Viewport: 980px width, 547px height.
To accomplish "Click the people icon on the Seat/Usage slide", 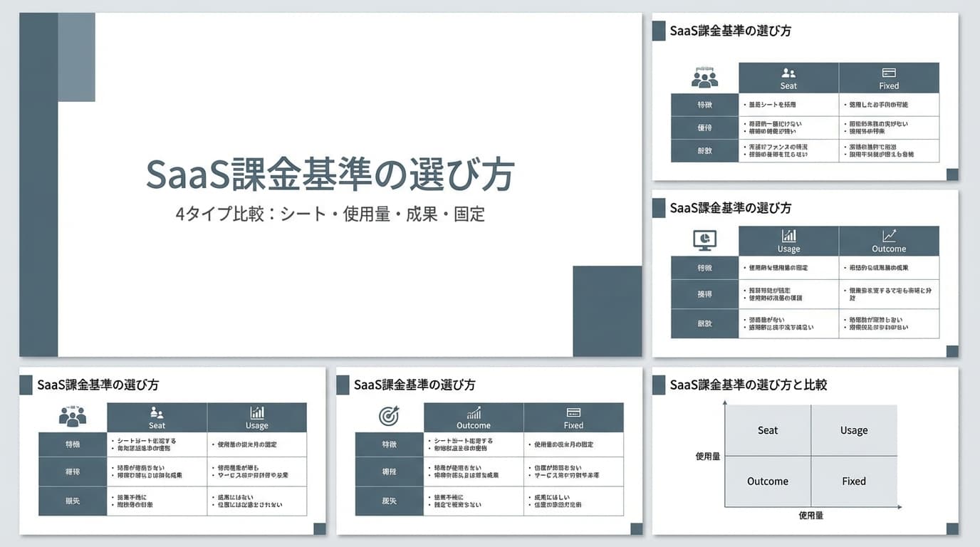I will coord(72,417).
